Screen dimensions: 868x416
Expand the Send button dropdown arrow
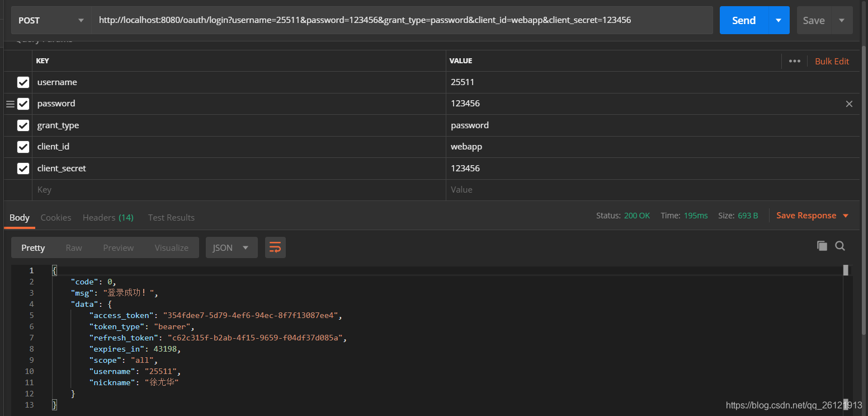pyautogui.click(x=779, y=20)
